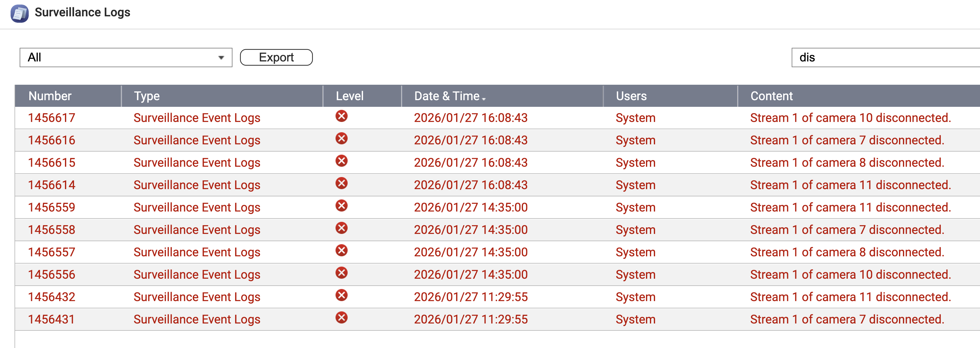Image resolution: width=980 pixels, height=348 pixels.
Task: Select log entry number 1456615
Action: [x=52, y=163]
